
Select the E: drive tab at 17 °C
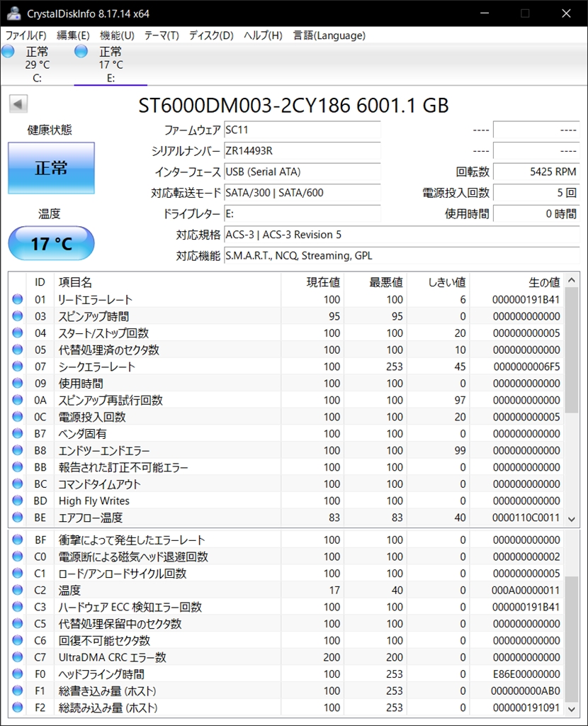111,65
